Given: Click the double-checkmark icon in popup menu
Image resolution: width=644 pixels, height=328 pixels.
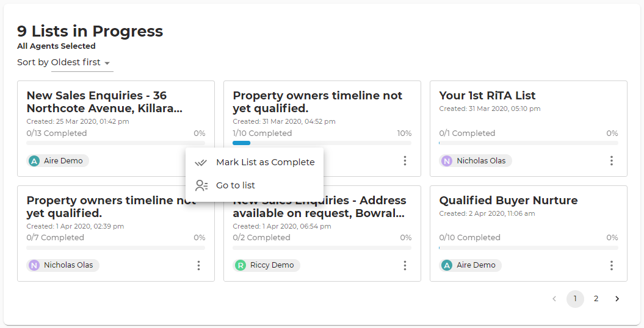Looking at the screenshot, I should 201,162.
